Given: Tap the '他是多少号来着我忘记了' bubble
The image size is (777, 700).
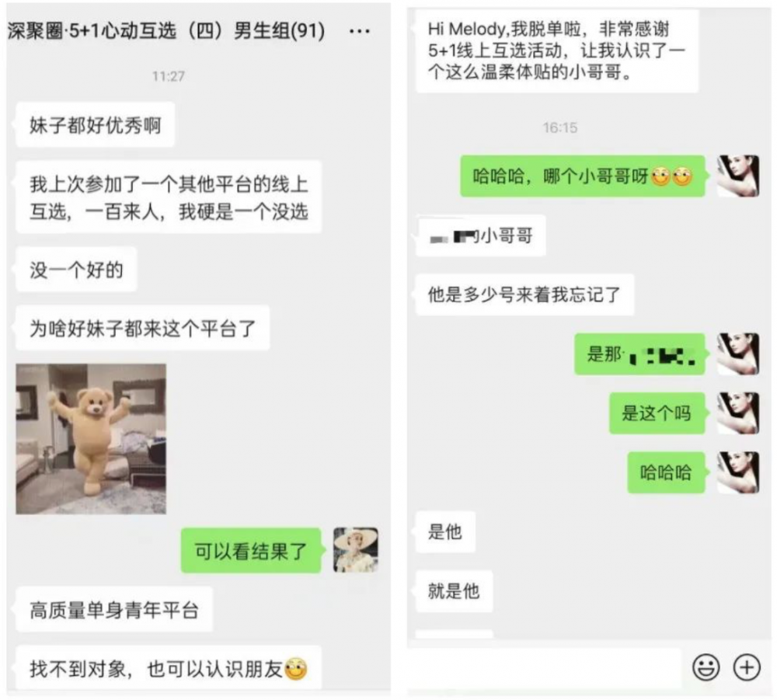Looking at the screenshot, I should (524, 294).
